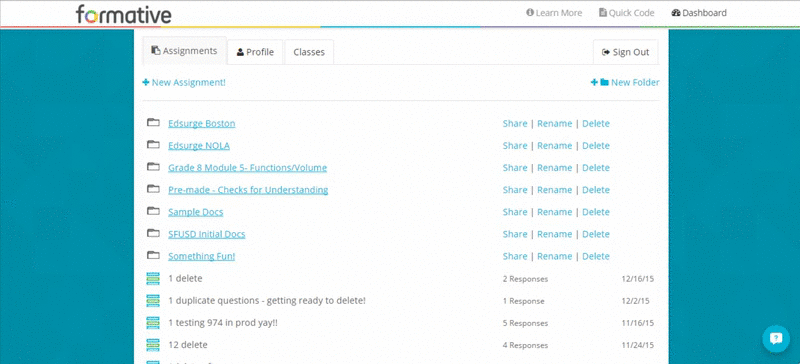Open Dashboard from the top navigation
The width and height of the screenshot is (800, 364).
pyautogui.click(x=699, y=13)
